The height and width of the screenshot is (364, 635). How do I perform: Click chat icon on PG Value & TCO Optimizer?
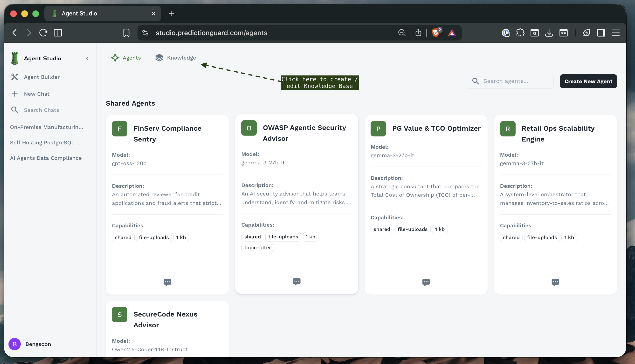click(426, 282)
